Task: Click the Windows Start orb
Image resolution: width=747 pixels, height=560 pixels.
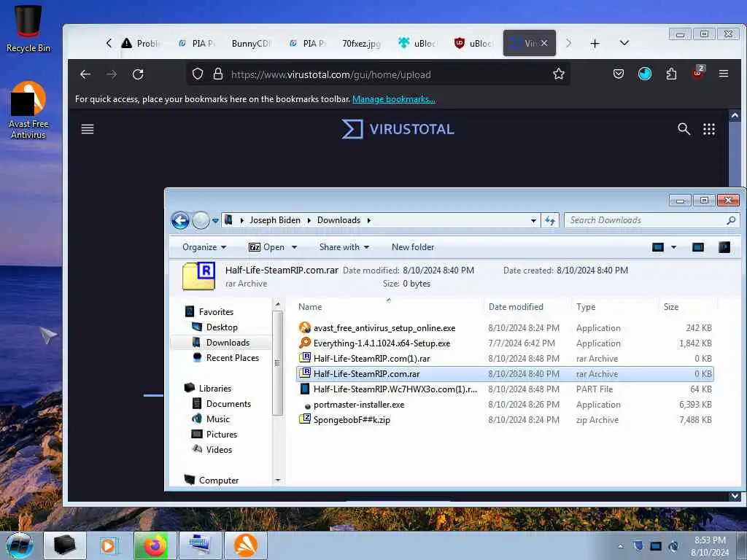Action: [20, 545]
